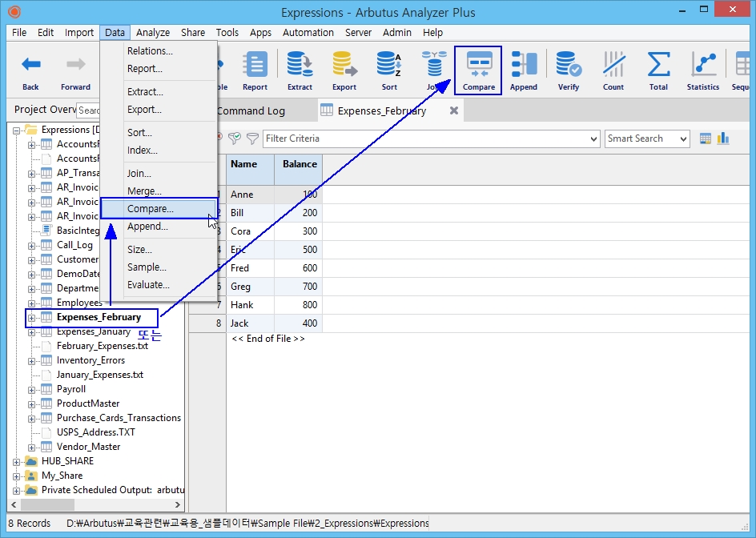Click the horizontal scrollbar right arrow

[178, 504]
